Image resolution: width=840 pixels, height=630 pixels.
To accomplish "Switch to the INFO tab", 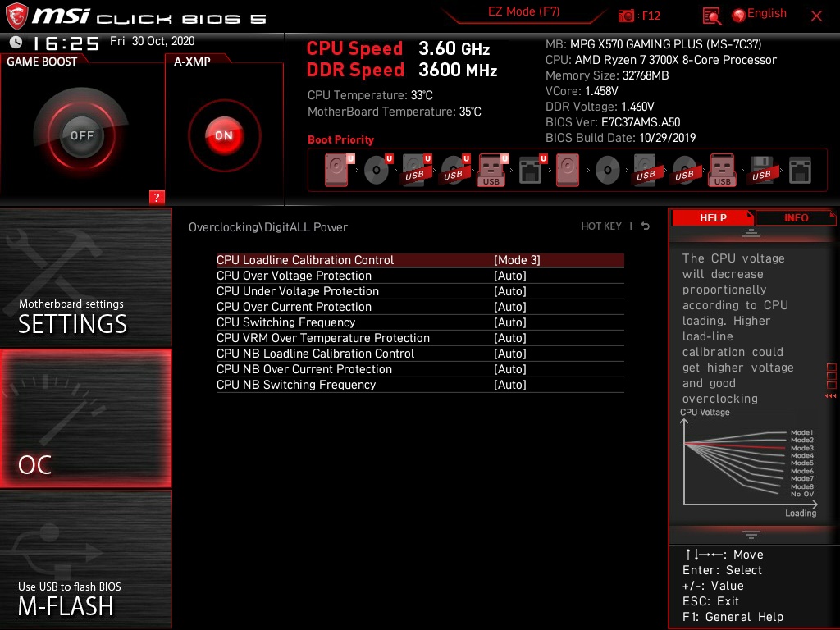I will pyautogui.click(x=796, y=217).
